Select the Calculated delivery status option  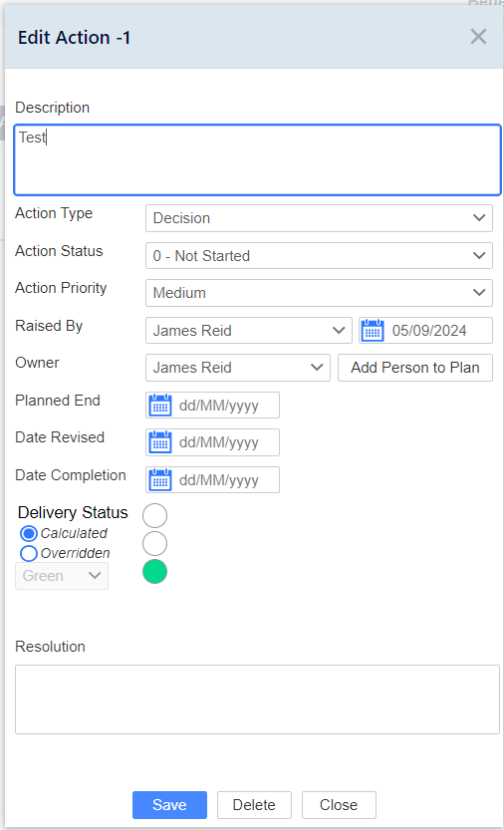point(28,534)
